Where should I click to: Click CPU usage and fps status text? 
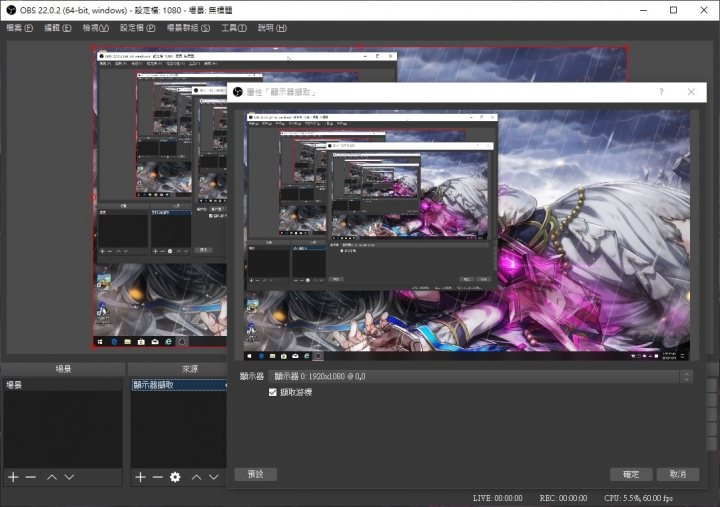[638, 498]
